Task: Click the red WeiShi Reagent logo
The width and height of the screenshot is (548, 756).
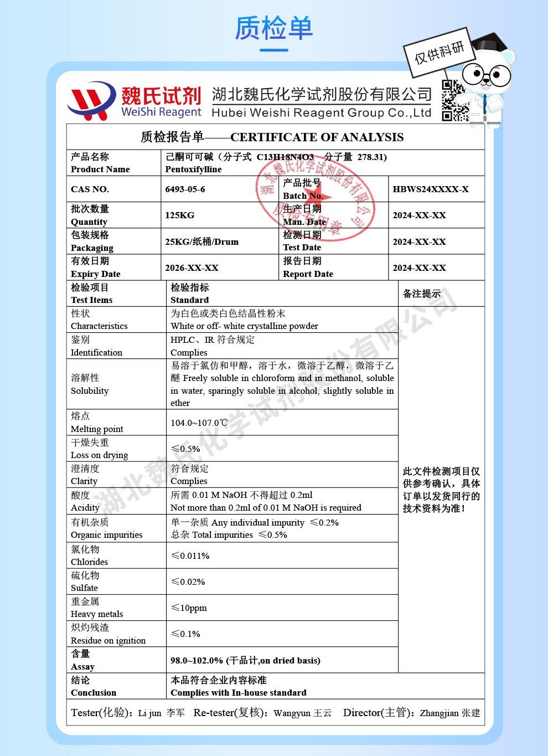Action: point(133,101)
